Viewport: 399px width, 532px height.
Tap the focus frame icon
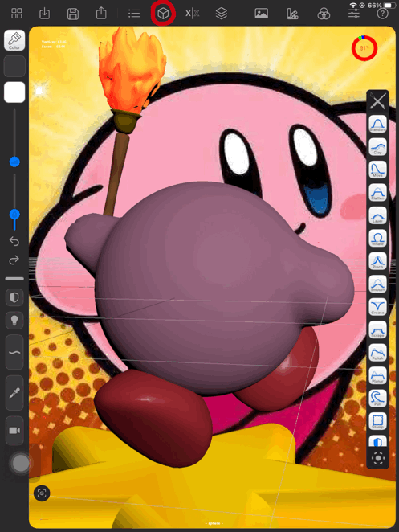coord(42,493)
